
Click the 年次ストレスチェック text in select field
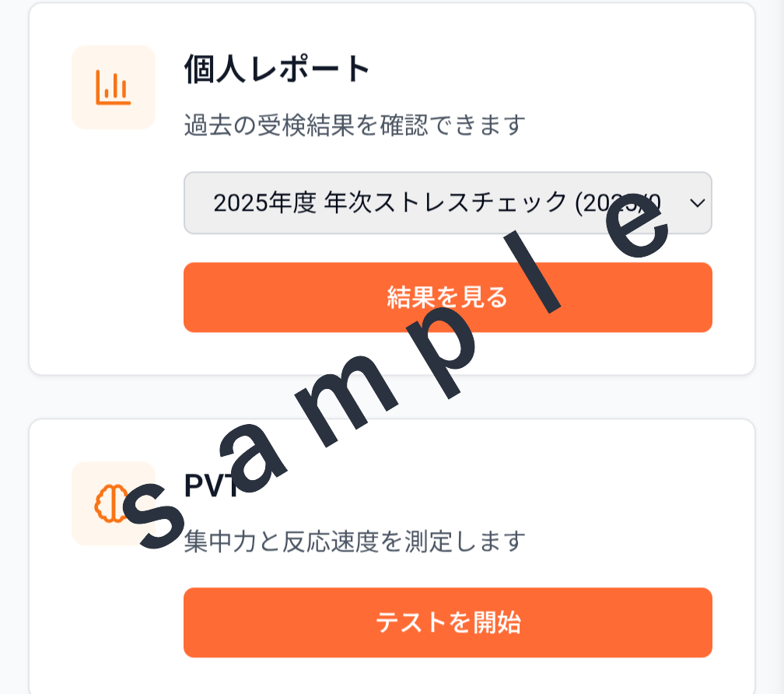tap(445, 203)
